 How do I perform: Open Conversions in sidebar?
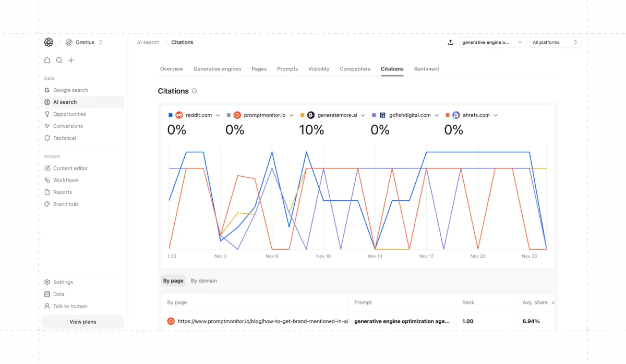(x=83, y=126)
